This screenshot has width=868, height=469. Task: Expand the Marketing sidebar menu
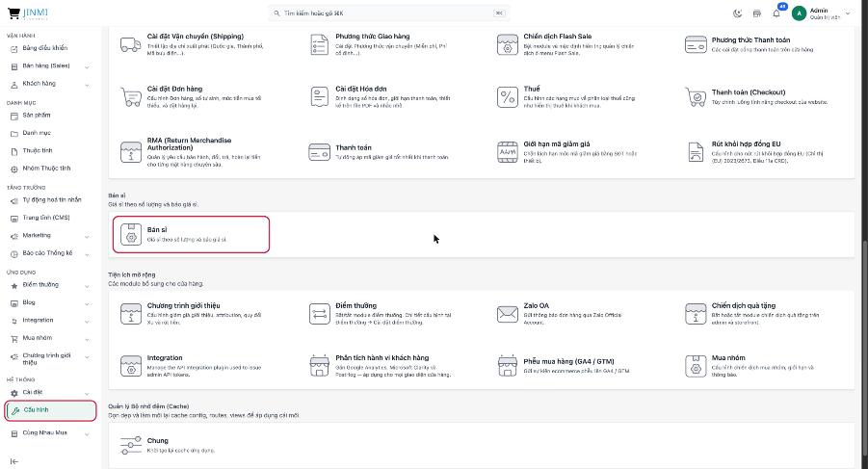coord(87,237)
